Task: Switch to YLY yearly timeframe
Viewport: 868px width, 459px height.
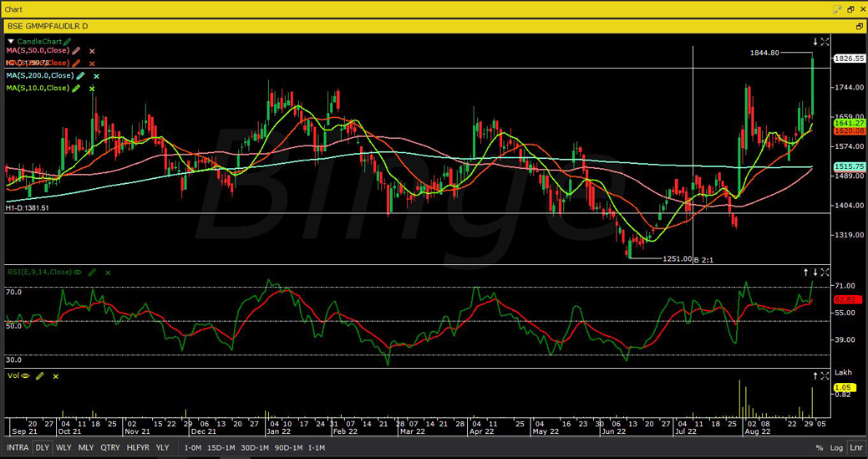Action: 162,447
